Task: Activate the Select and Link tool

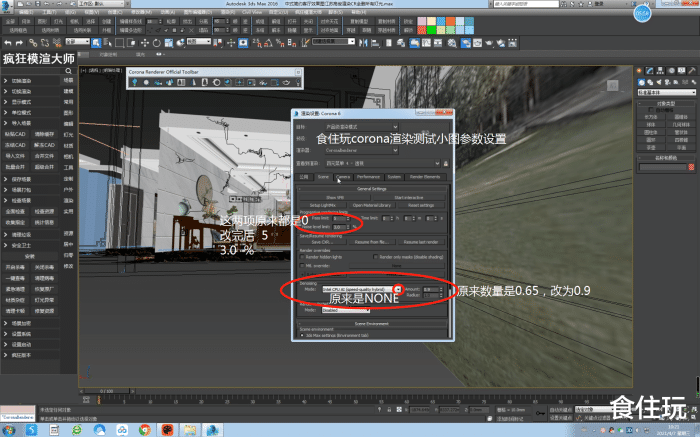Action: pos(33,43)
